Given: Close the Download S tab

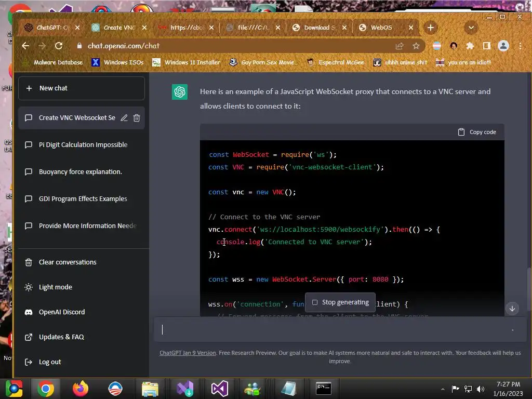Looking at the screenshot, I should (344, 28).
